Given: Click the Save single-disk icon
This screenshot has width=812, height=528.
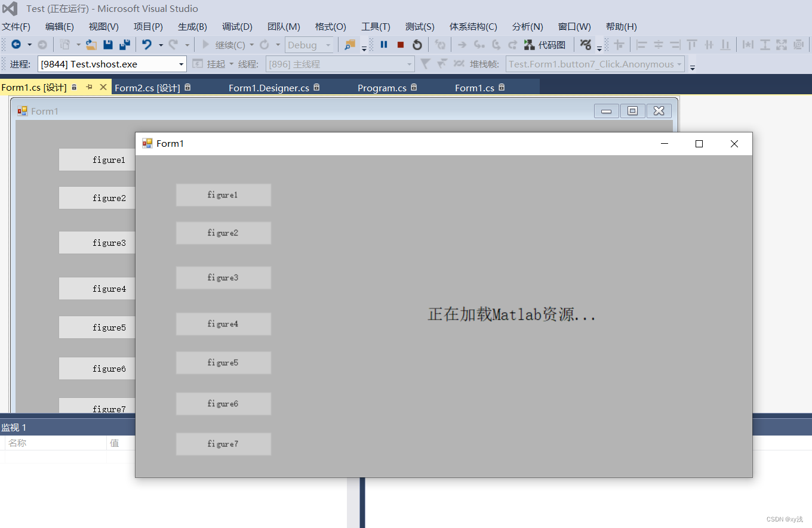Looking at the screenshot, I should (108, 45).
